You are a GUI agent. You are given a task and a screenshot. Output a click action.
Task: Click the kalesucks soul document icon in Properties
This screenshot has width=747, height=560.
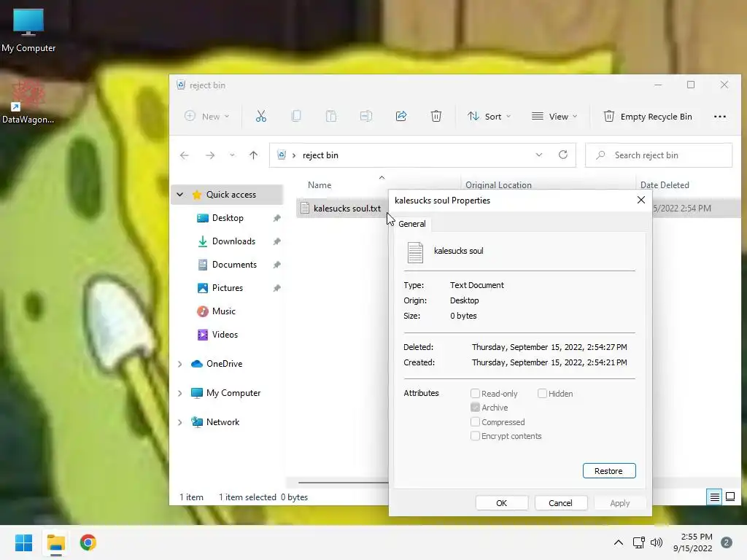tap(415, 252)
